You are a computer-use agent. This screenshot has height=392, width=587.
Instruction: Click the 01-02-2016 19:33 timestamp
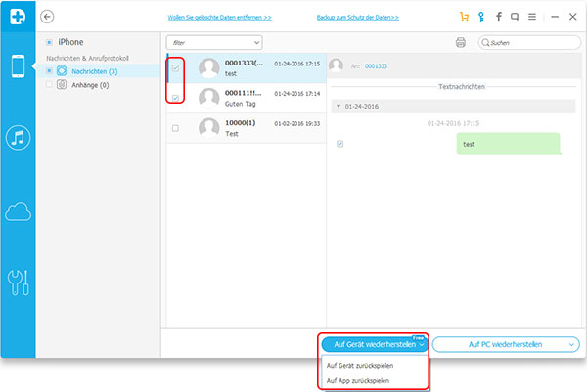296,123
